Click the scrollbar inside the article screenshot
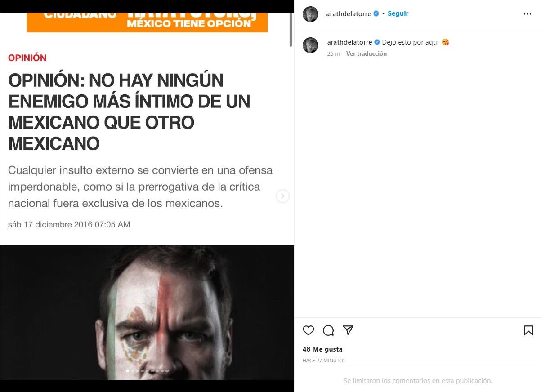 pos(291,29)
